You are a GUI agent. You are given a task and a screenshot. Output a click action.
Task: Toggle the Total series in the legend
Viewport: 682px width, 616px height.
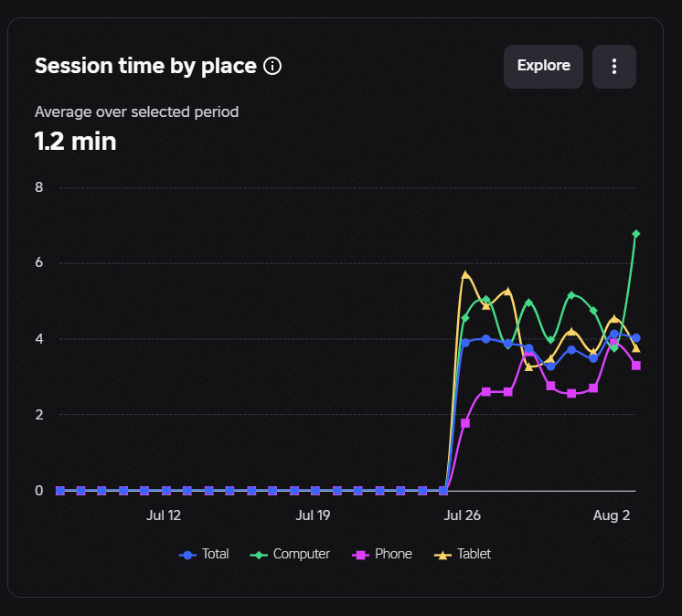[x=204, y=554]
